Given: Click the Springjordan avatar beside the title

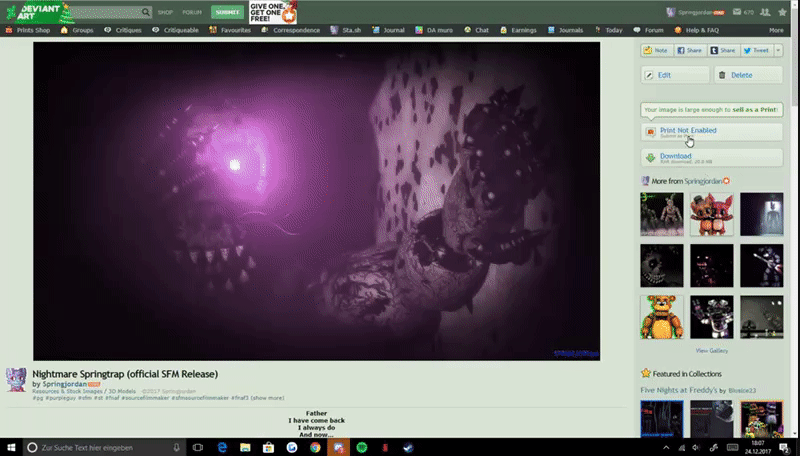Looking at the screenshot, I should coord(16,380).
